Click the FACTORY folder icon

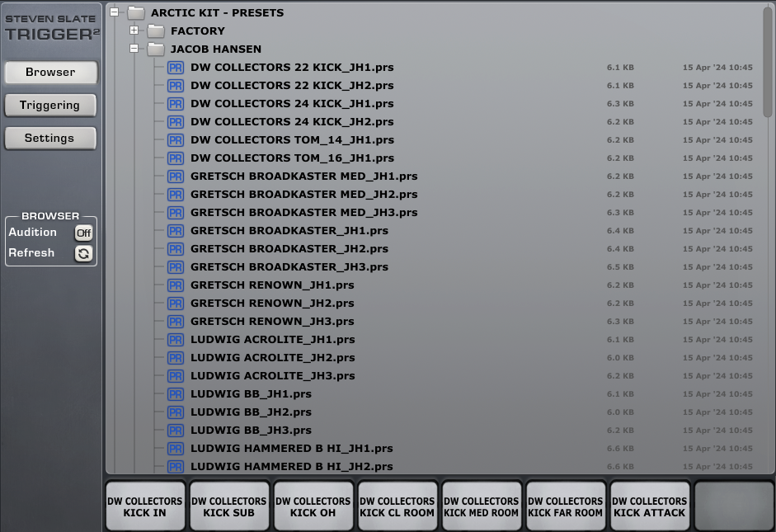156,31
